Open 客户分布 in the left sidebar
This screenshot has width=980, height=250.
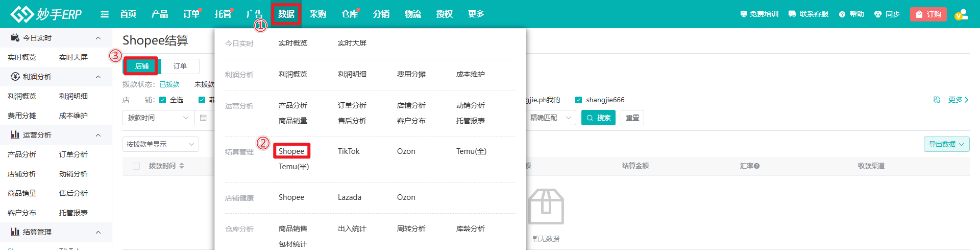22,213
